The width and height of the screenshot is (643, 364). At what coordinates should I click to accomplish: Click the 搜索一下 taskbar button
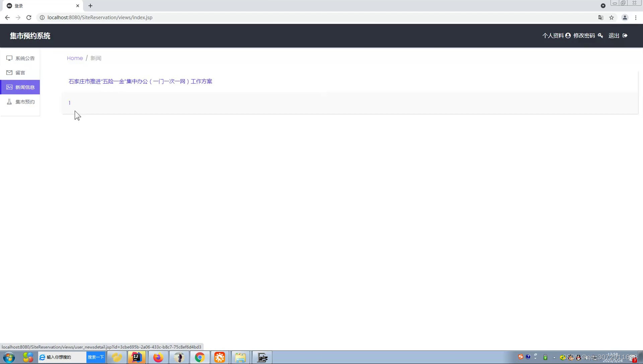(96, 357)
